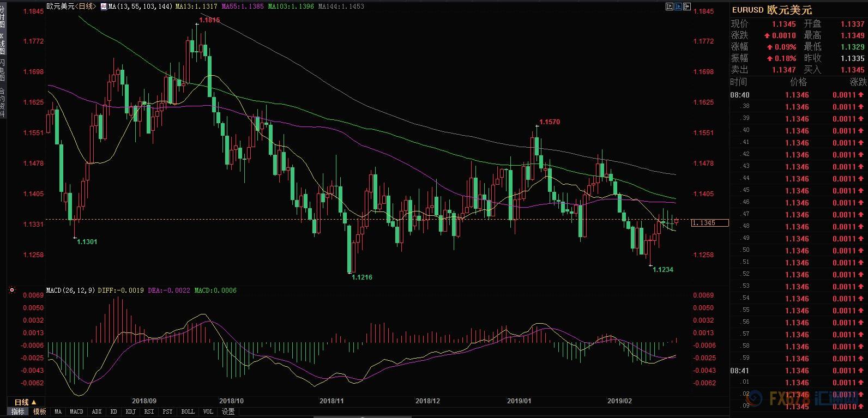Open the 合约资料 side tab
868x418 pixels.
(x=3, y=102)
